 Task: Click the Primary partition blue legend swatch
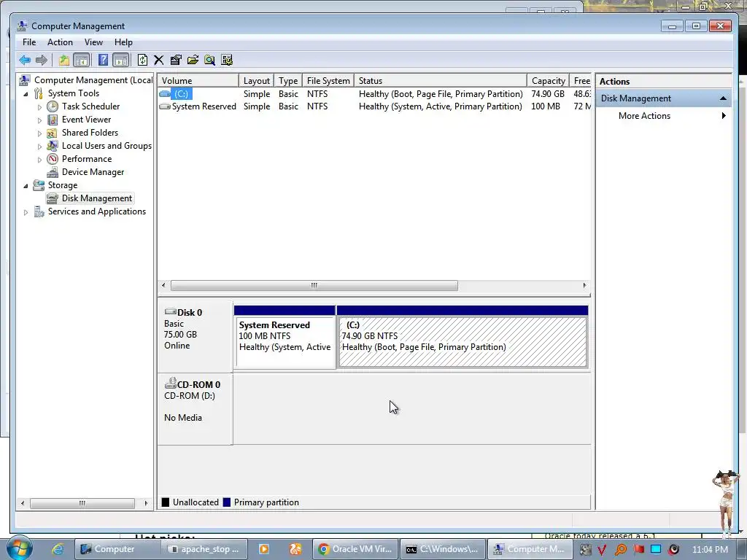[227, 502]
